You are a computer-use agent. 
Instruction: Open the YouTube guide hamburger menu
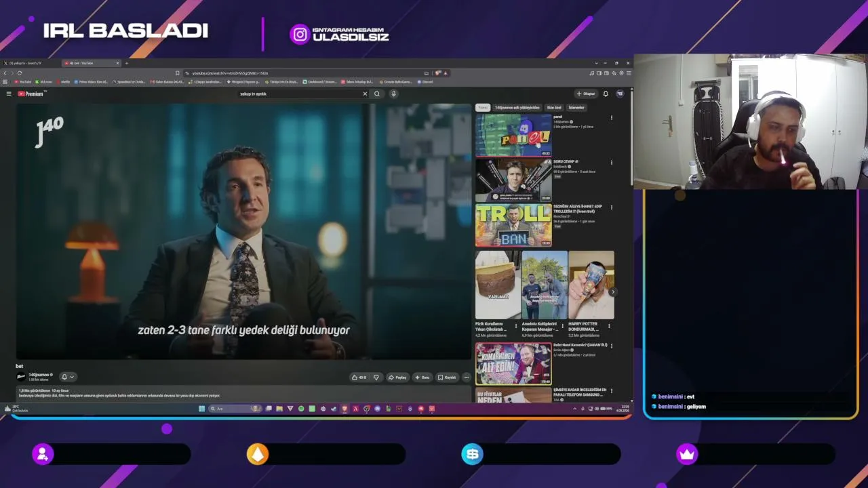click(x=9, y=94)
